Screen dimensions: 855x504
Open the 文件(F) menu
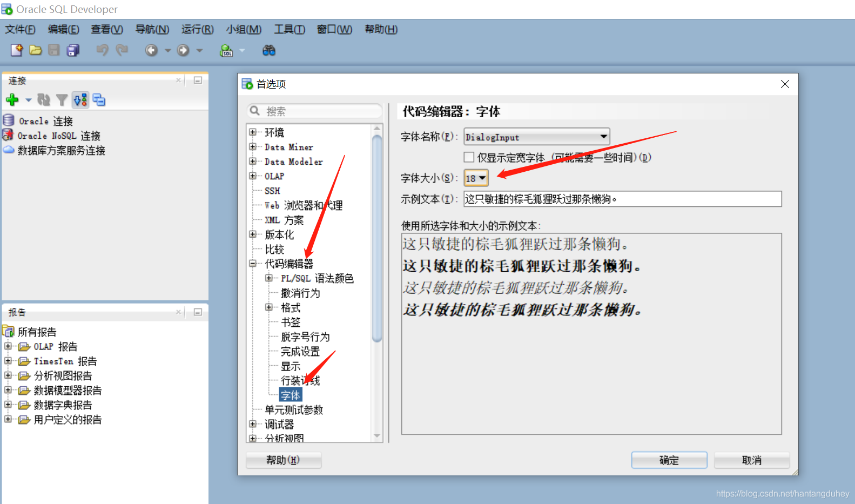(20, 29)
